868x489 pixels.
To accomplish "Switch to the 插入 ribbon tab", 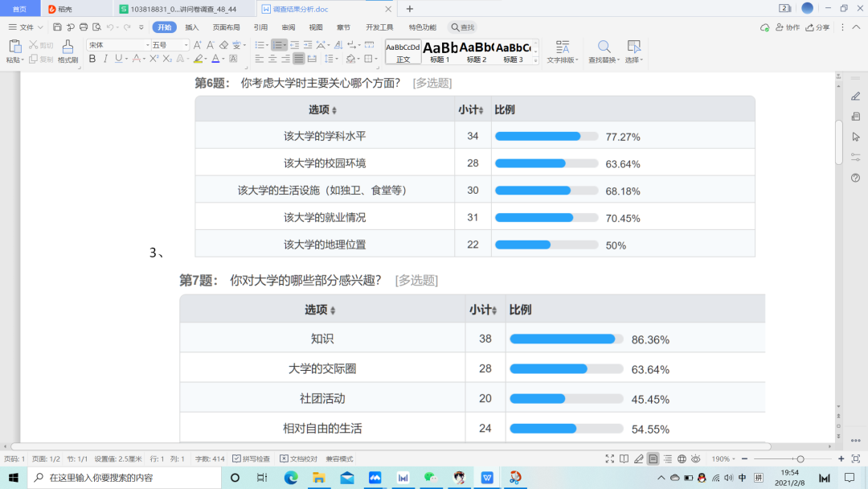I will coord(192,27).
